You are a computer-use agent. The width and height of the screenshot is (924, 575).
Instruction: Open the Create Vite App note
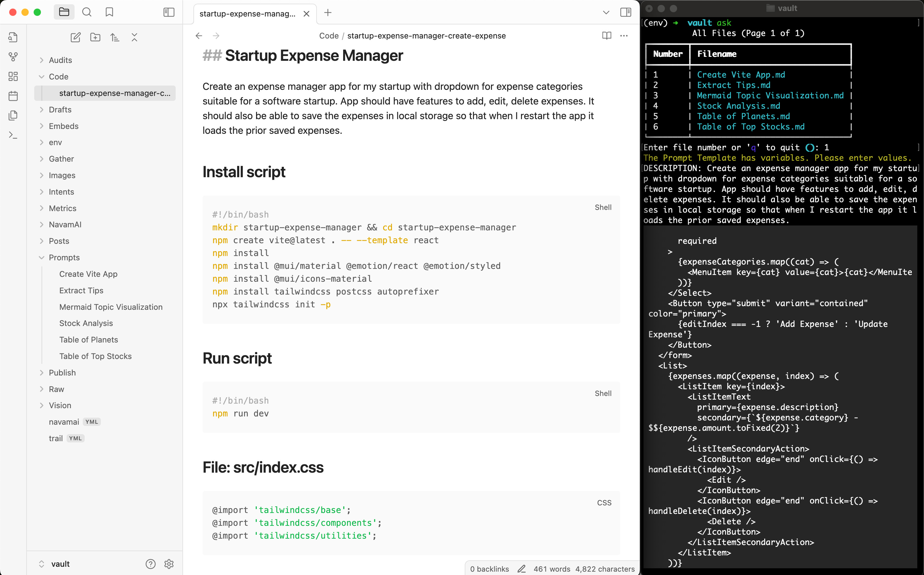click(88, 274)
